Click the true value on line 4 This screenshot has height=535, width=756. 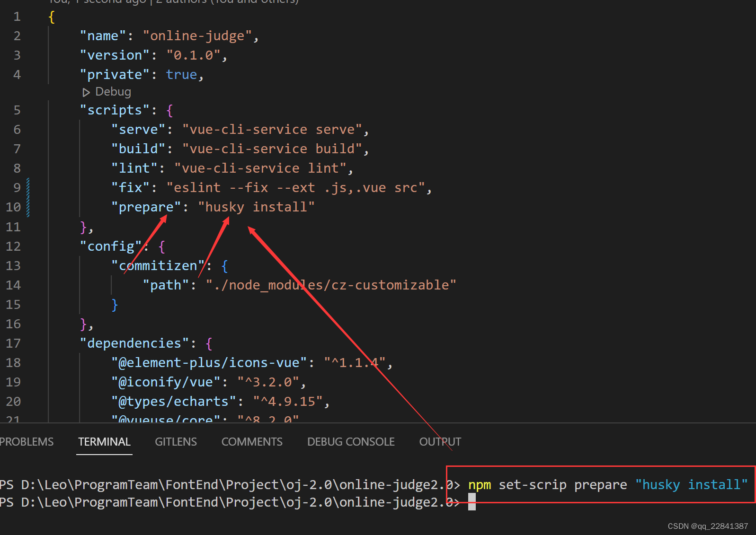[x=181, y=75]
